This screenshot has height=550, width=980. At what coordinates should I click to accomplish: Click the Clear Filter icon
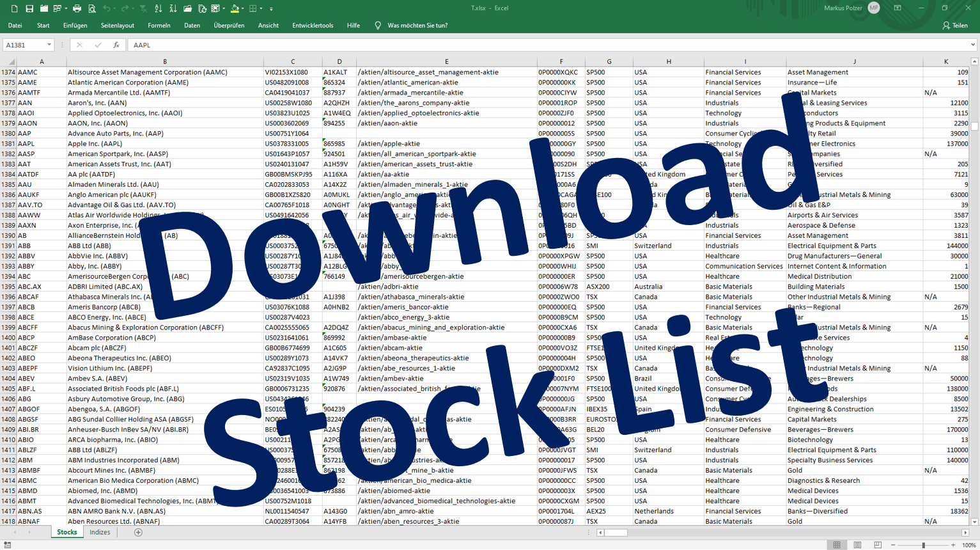(x=143, y=8)
